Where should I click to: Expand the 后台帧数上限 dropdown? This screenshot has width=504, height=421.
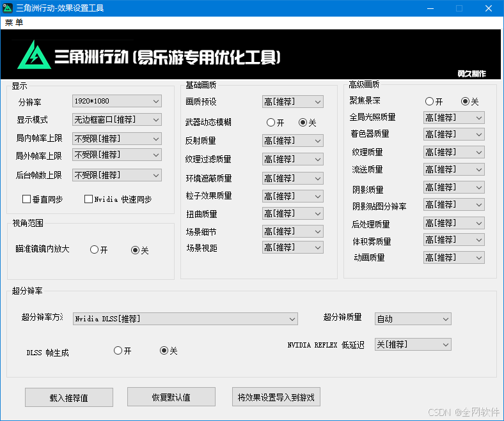(117, 175)
